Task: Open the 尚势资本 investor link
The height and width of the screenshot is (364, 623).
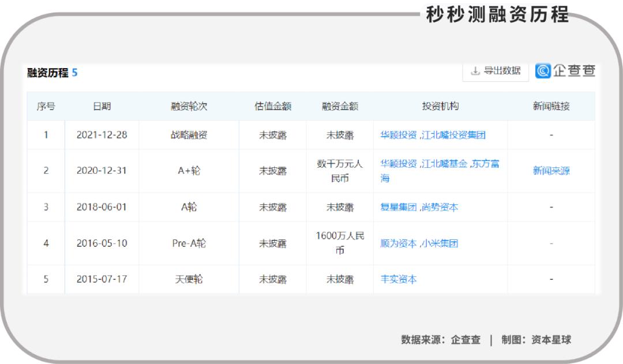Action: pyautogui.click(x=440, y=207)
